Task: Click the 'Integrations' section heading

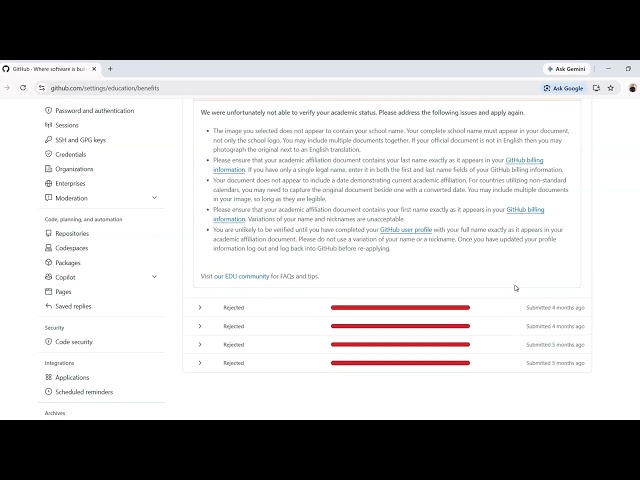Action: [59, 363]
